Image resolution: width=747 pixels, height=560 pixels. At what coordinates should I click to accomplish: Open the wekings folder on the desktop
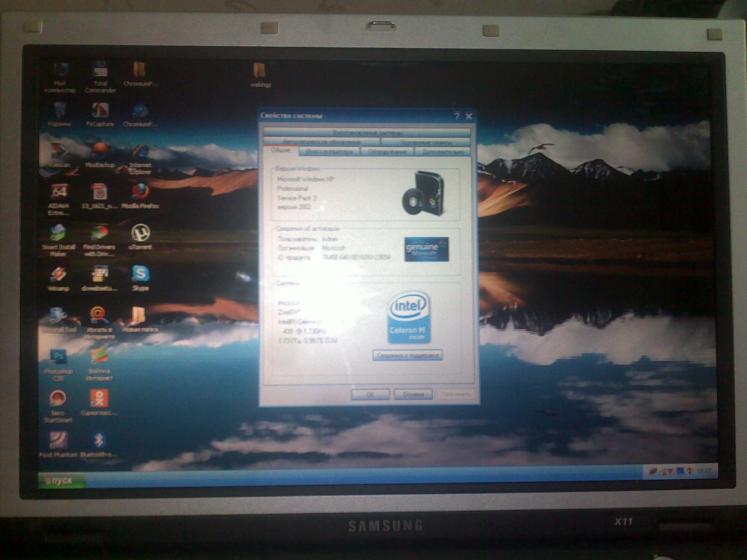click(x=260, y=75)
